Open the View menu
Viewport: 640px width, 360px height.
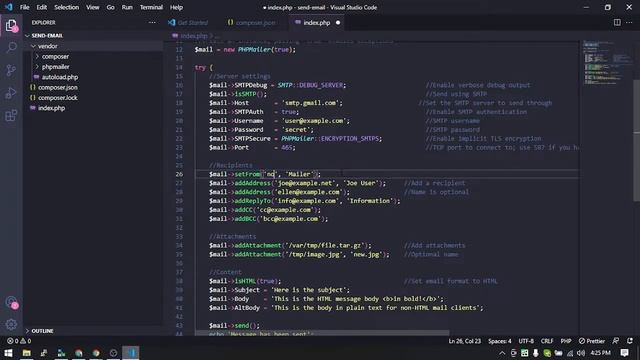(x=93, y=7)
